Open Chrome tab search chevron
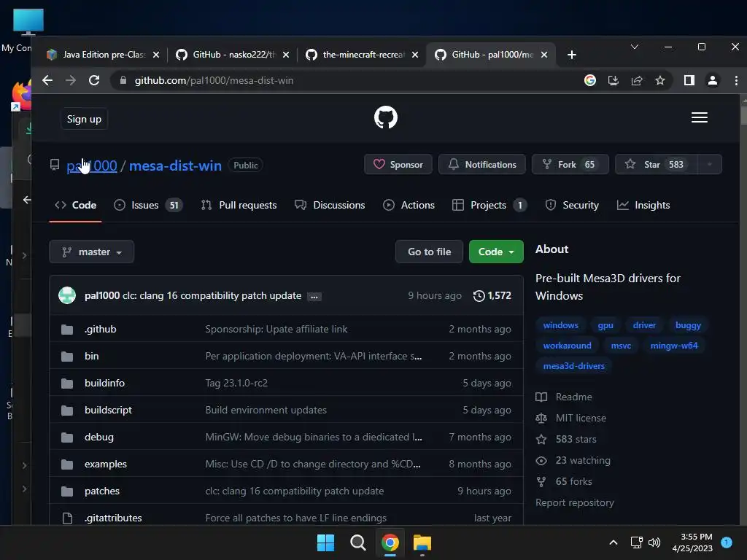 click(x=634, y=47)
